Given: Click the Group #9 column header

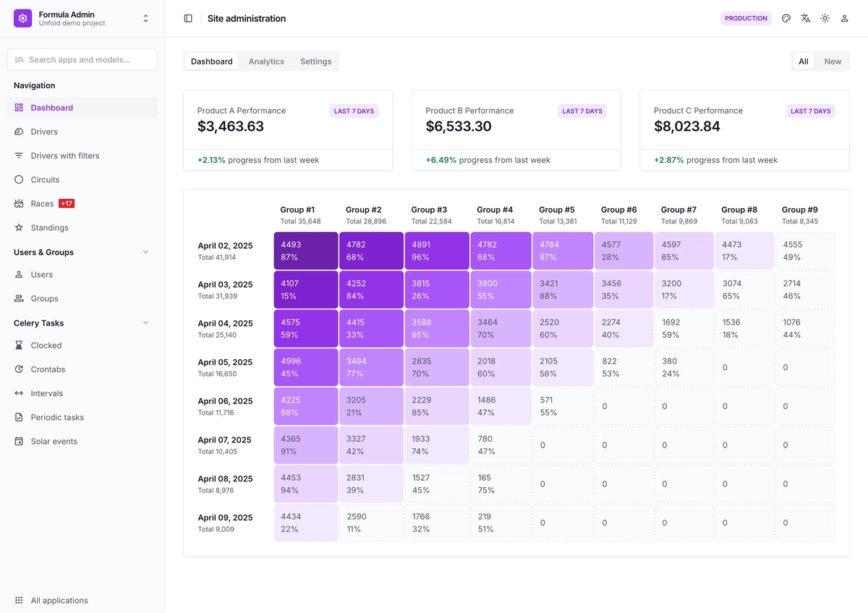Looking at the screenshot, I should 800,215.
